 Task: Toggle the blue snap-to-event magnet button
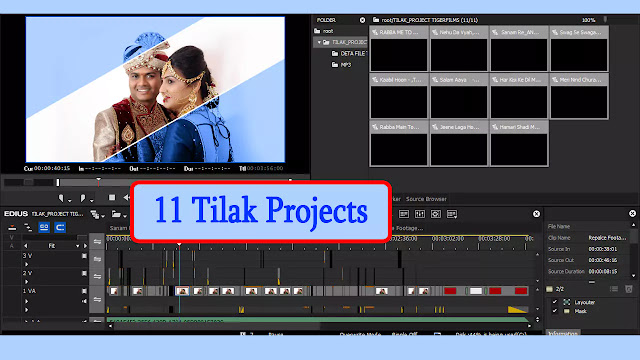click(x=60, y=227)
